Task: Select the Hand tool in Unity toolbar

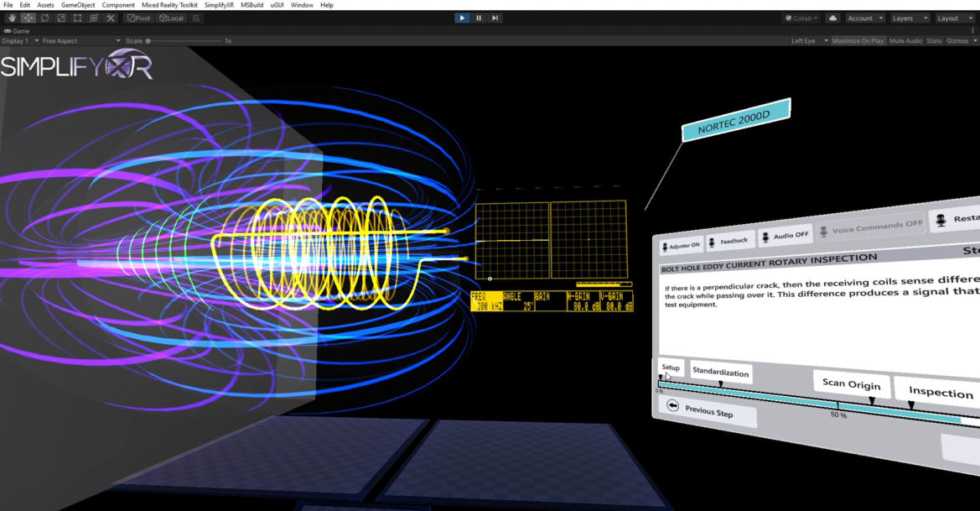Action: [x=12, y=18]
